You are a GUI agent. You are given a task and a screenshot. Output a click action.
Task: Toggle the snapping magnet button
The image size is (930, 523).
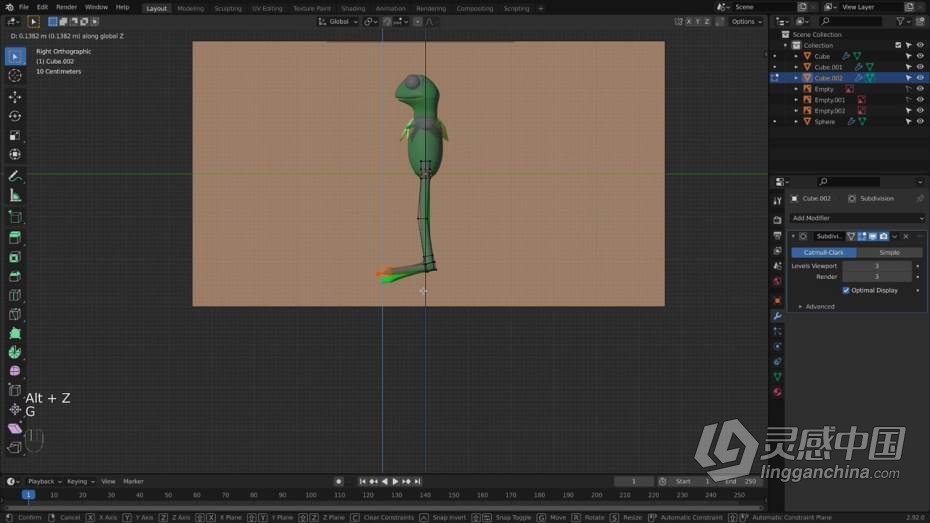pyautogui.click(x=387, y=21)
